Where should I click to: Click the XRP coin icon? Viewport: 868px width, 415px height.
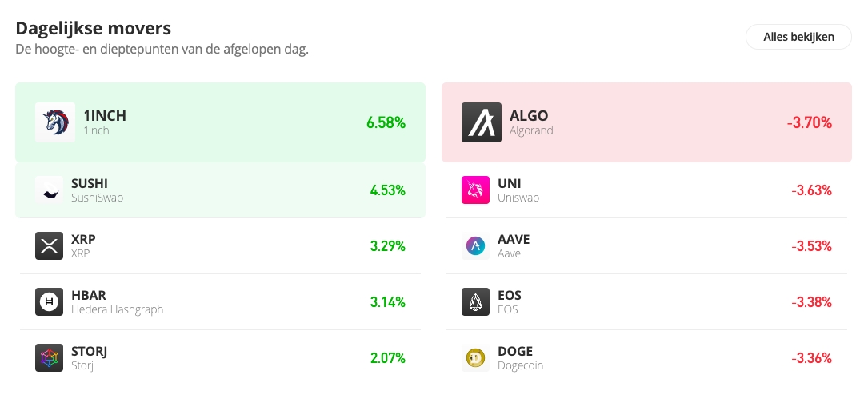(x=50, y=245)
